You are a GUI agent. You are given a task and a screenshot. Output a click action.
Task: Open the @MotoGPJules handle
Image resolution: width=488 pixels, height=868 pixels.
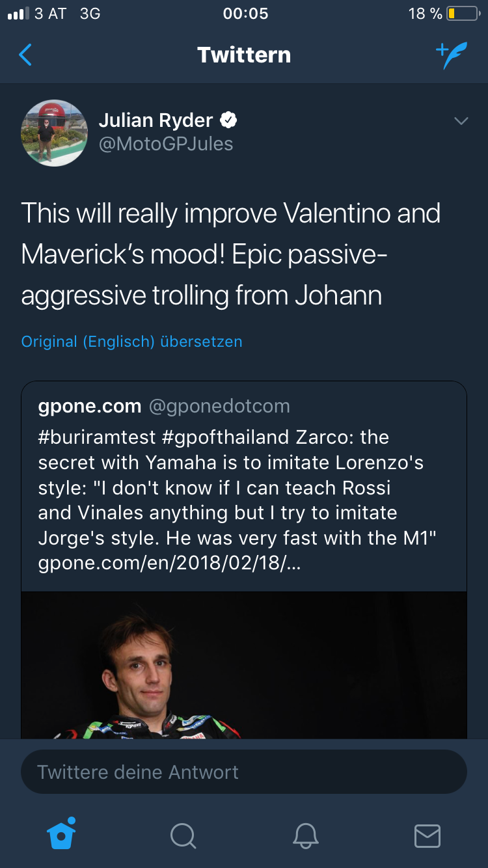pos(165,144)
